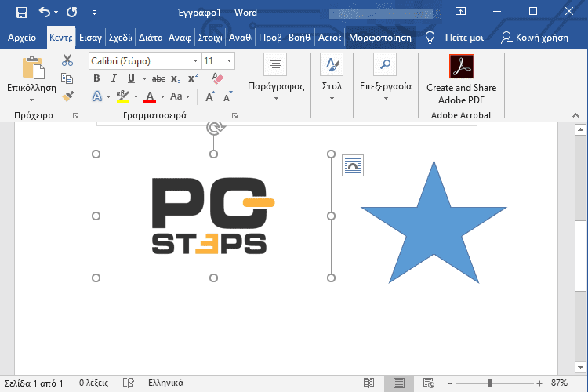Repeat the last action with the redo icon
The width and height of the screenshot is (588, 392).
point(71,13)
